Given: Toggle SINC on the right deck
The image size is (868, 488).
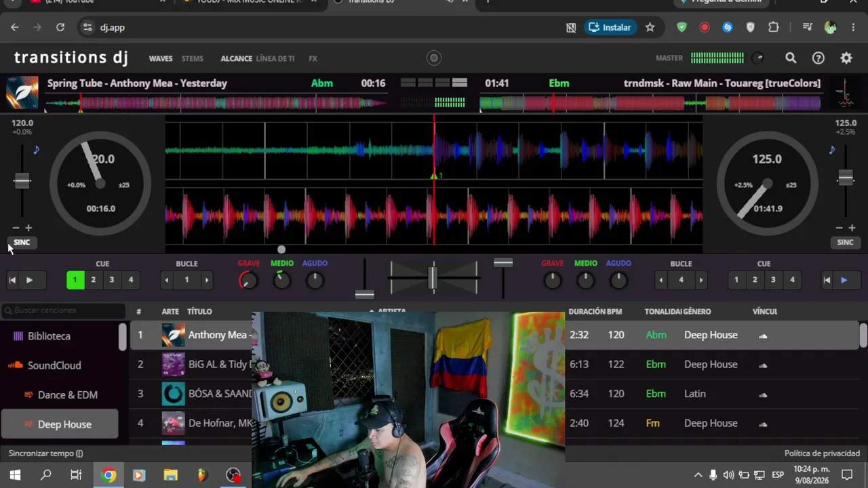Looking at the screenshot, I should [x=845, y=243].
